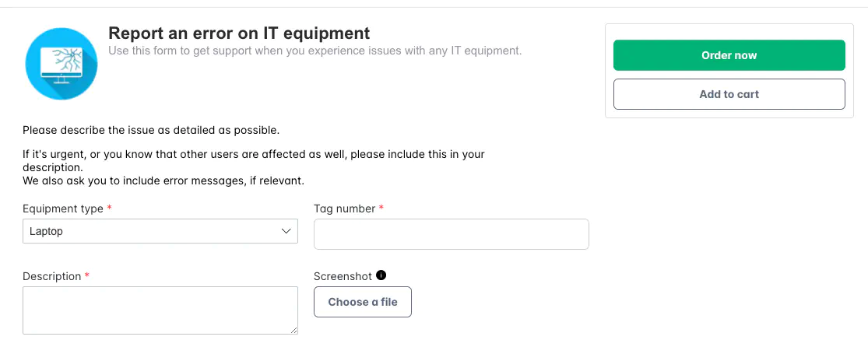Click the Screenshot info icon
Image resolution: width=868 pixels, height=347 pixels.
381,275
